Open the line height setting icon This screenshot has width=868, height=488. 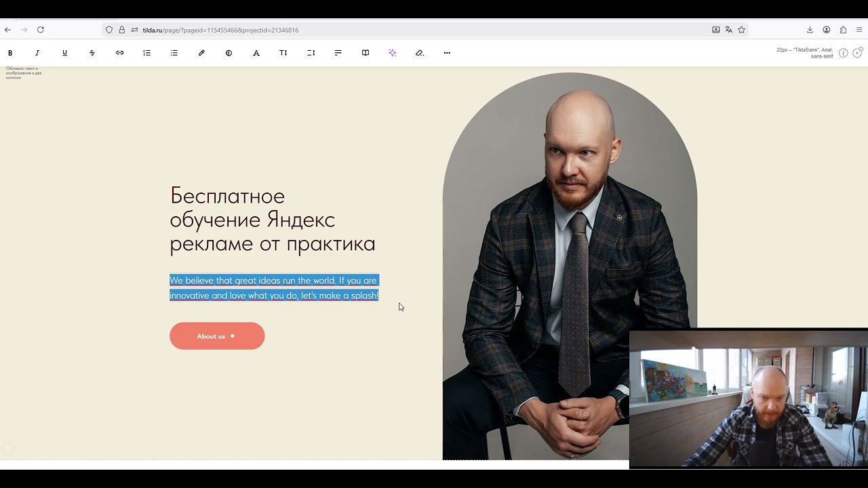(x=311, y=53)
